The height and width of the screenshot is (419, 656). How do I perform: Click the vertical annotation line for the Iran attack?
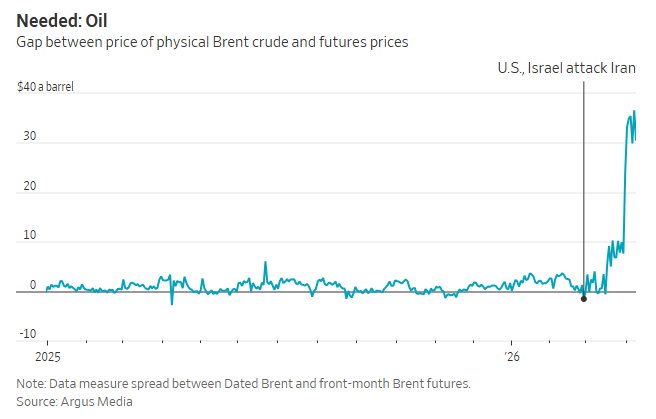point(583,180)
